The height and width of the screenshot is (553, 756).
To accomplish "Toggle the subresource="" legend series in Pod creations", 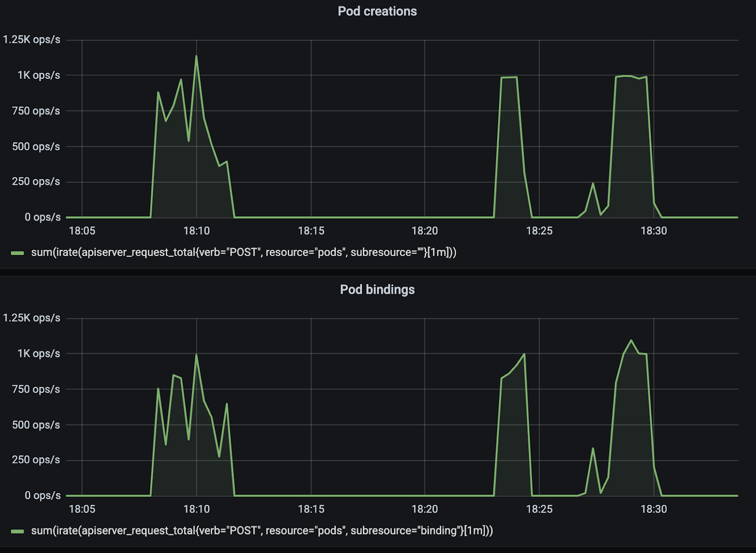I will 243,253.
